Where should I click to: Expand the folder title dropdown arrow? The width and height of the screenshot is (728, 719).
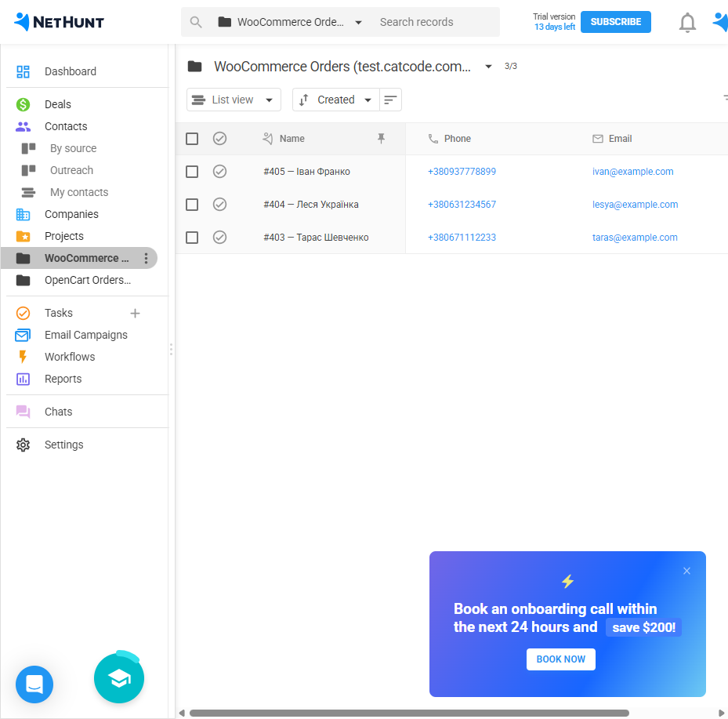[488, 67]
